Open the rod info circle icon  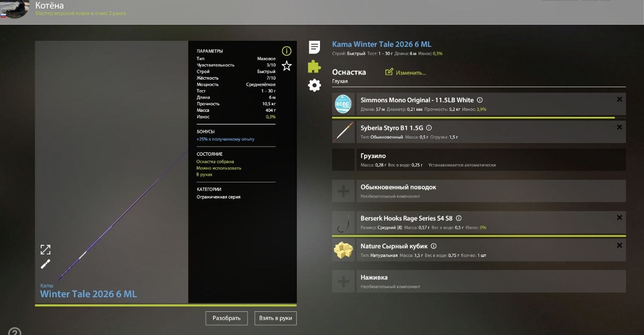[x=287, y=51]
